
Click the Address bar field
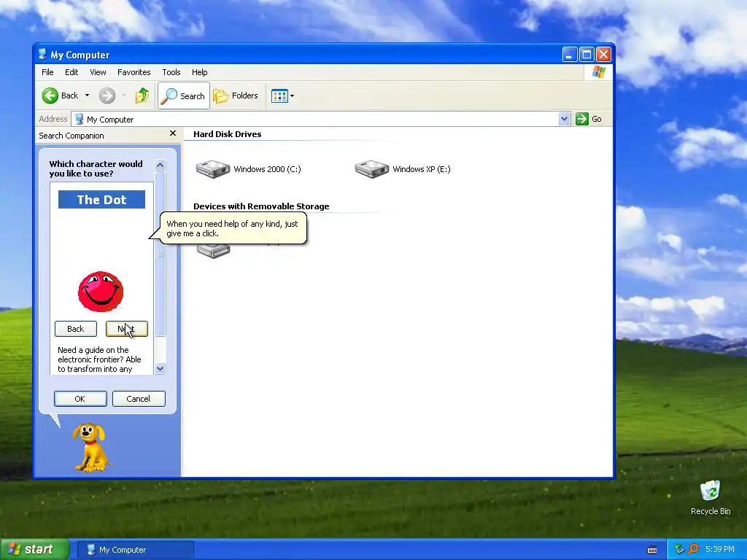[315, 119]
